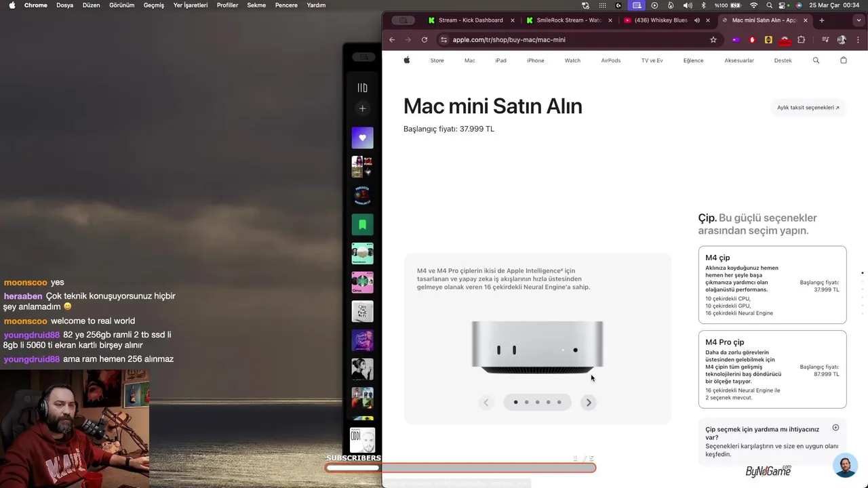Open library icon in sidebar window

tap(362, 87)
